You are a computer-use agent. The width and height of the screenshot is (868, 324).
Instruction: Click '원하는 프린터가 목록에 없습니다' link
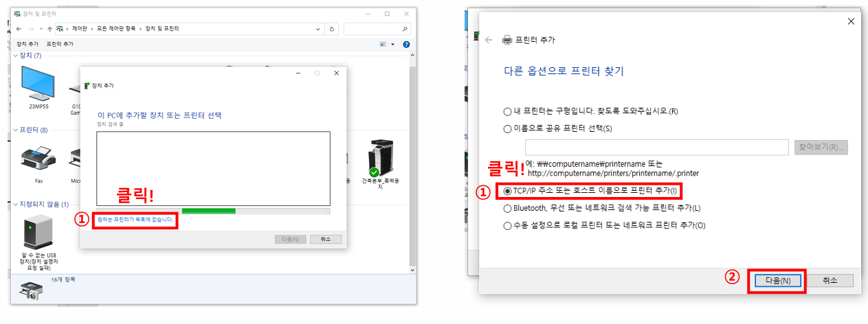click(135, 220)
